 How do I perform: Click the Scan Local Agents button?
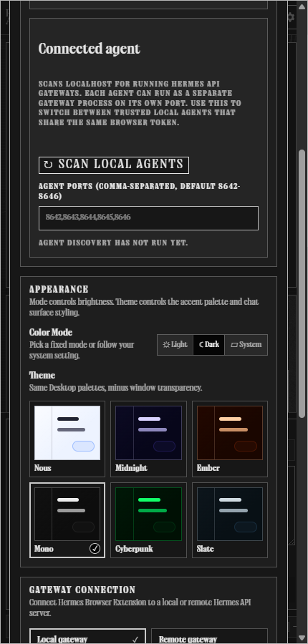pyautogui.click(x=113, y=165)
